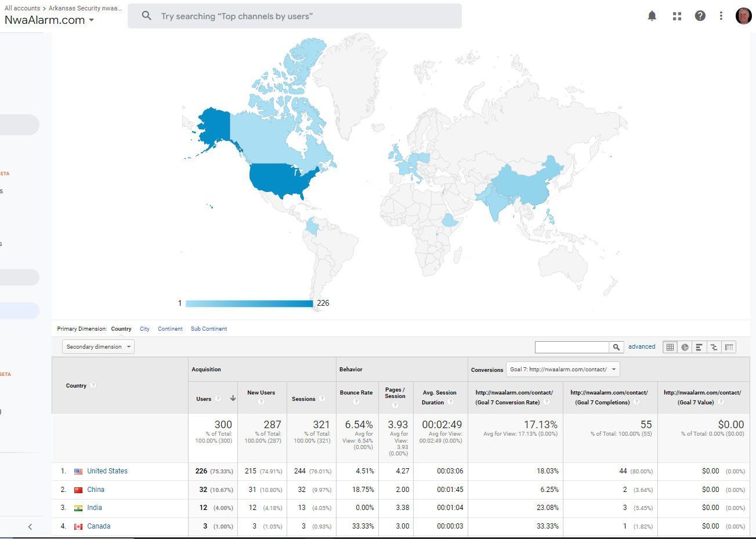Viewport: 756px width, 539px height.
Task: Click the help icon next to Country header
Action: [93, 385]
